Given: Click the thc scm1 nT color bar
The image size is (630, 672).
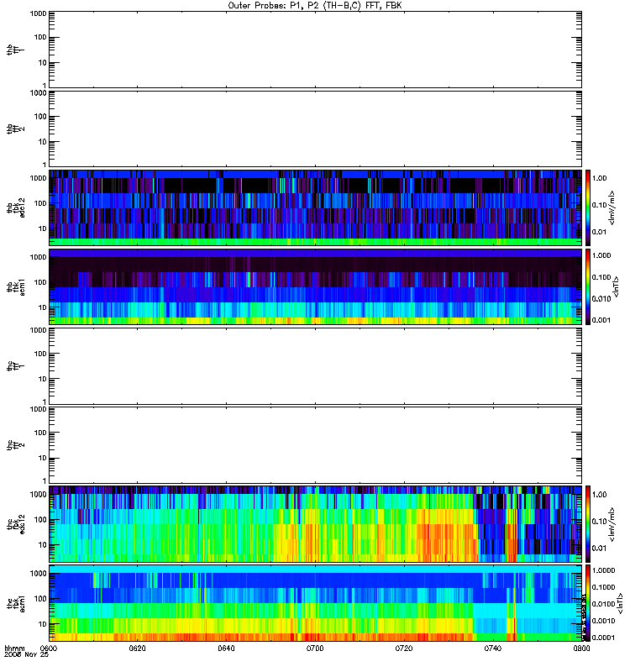Looking at the screenshot, I should click(588, 603).
